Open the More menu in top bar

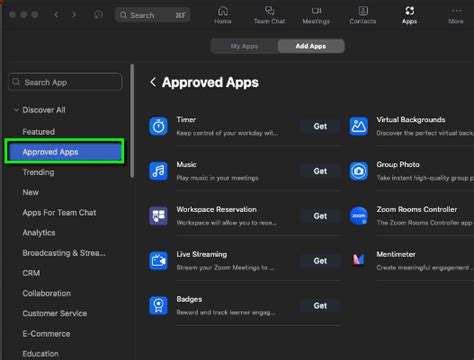click(456, 15)
